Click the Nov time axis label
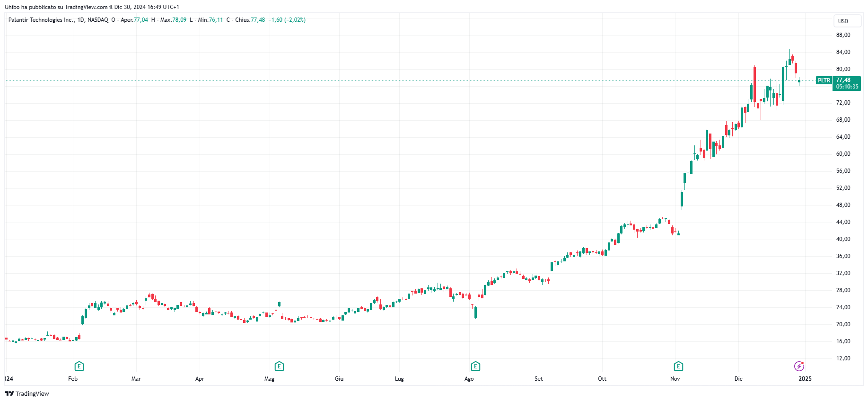Screen dimensions: 868x402 [x=675, y=379]
